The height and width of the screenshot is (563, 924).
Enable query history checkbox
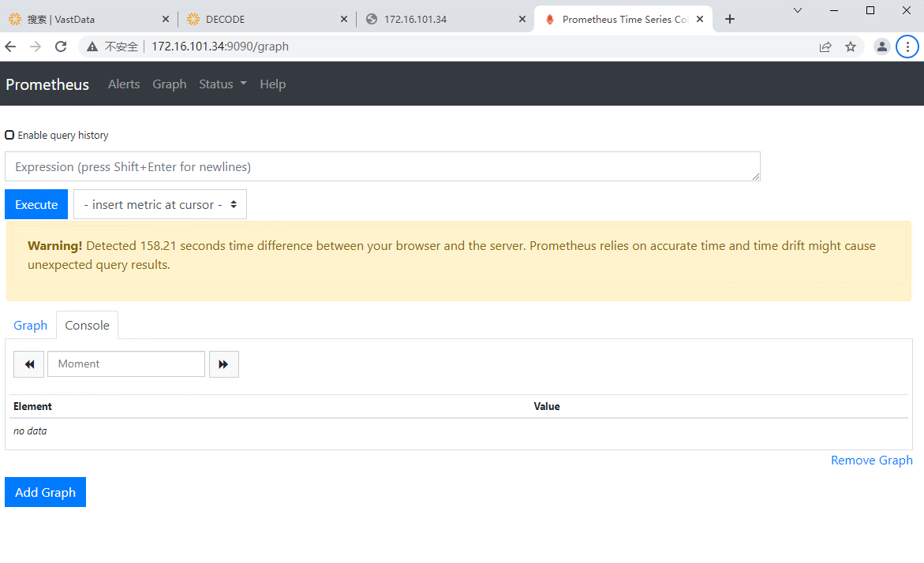click(x=9, y=135)
